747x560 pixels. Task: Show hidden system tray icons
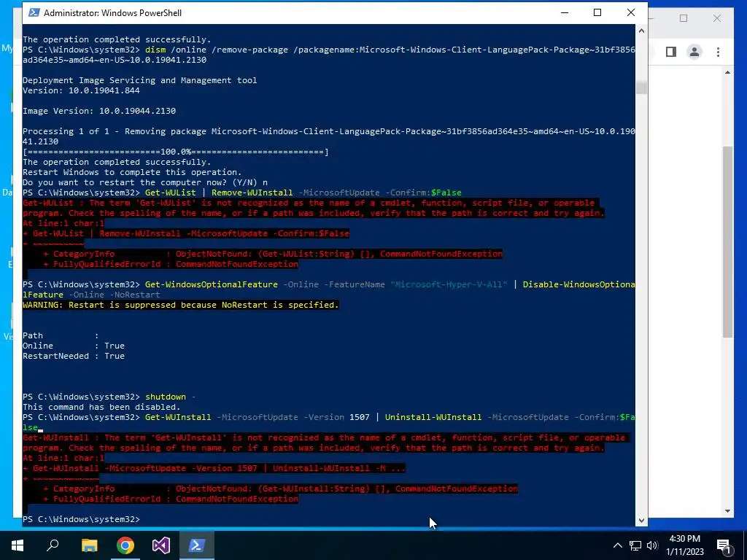[617, 545]
